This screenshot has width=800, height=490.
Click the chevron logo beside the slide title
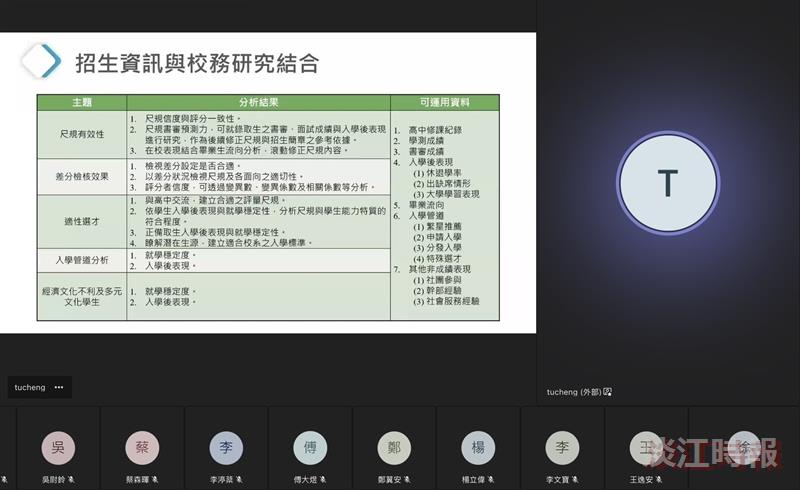click(x=41, y=61)
